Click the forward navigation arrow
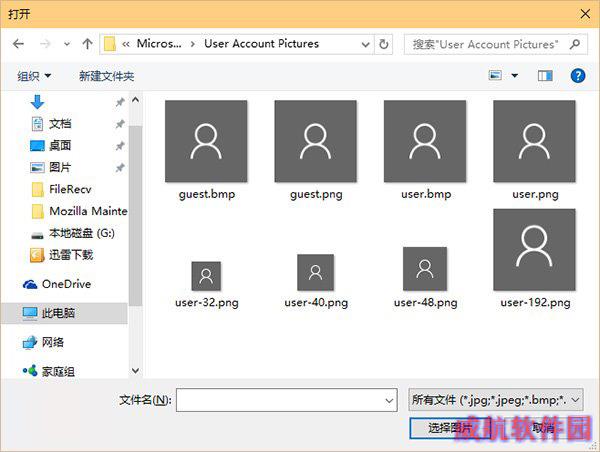This screenshot has height=452, width=600. coord(45,44)
